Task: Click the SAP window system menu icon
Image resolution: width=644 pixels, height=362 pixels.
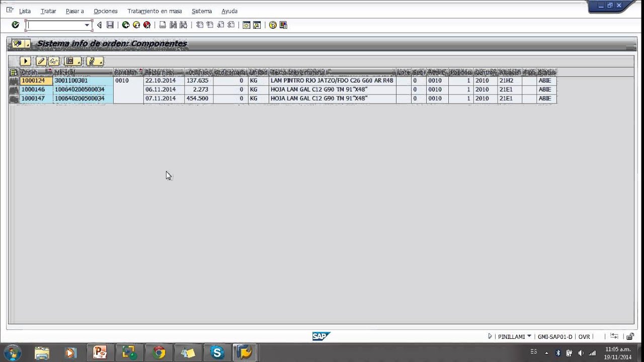Action: click(10, 10)
